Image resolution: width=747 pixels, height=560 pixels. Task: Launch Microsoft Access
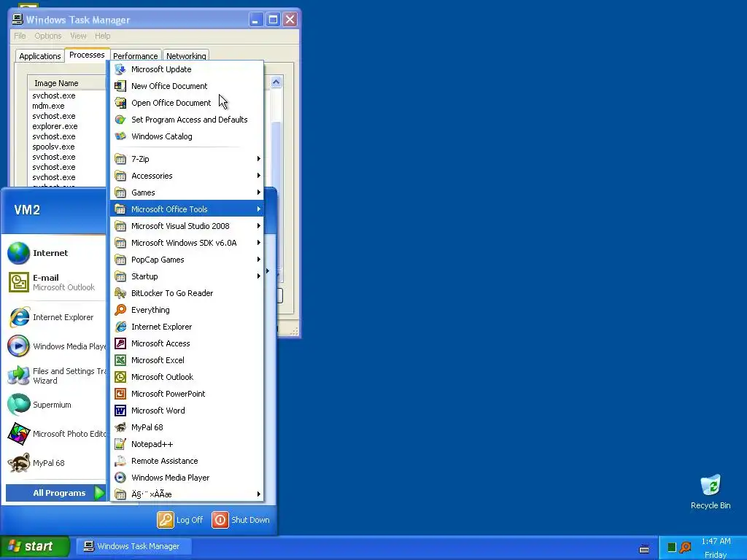coord(186,343)
